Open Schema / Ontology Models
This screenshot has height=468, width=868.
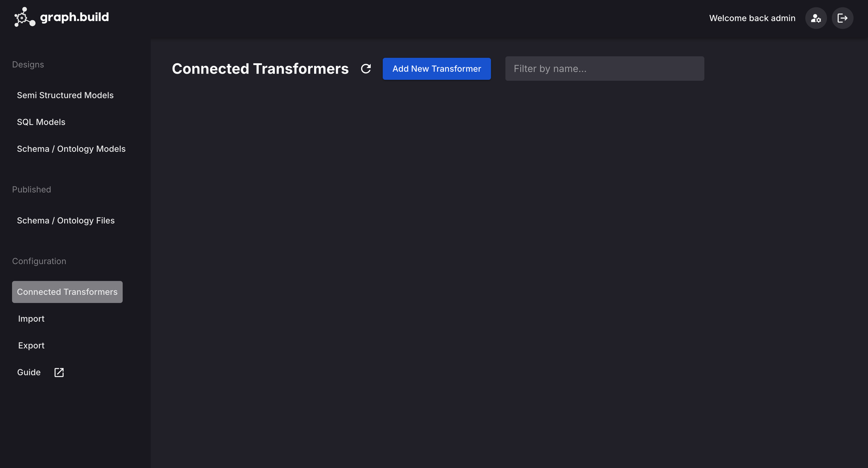71,149
